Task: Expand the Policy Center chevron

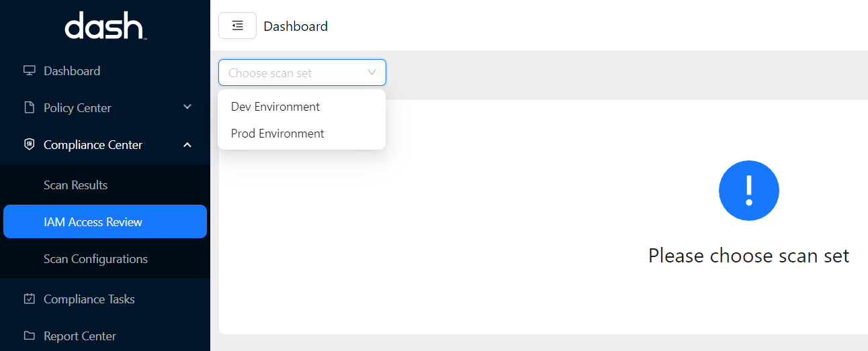Action: (x=187, y=107)
